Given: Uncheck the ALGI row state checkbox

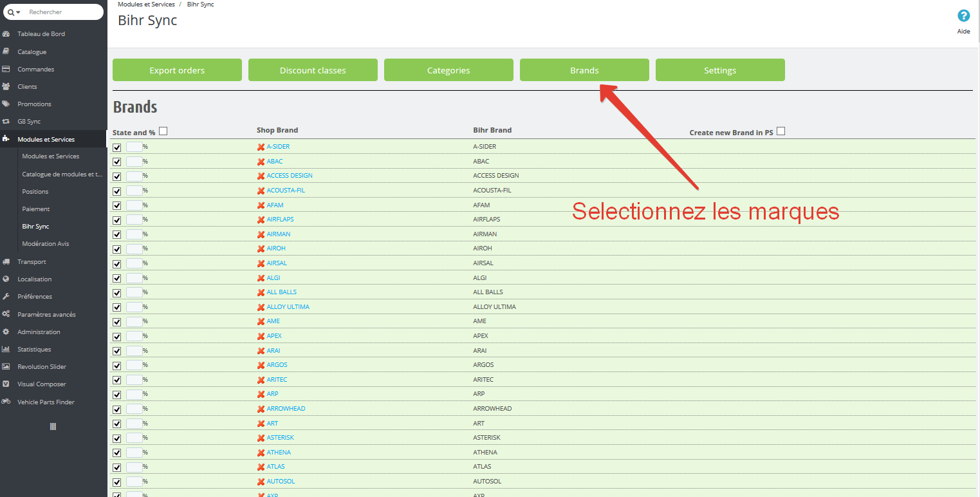Looking at the screenshot, I should (116, 278).
